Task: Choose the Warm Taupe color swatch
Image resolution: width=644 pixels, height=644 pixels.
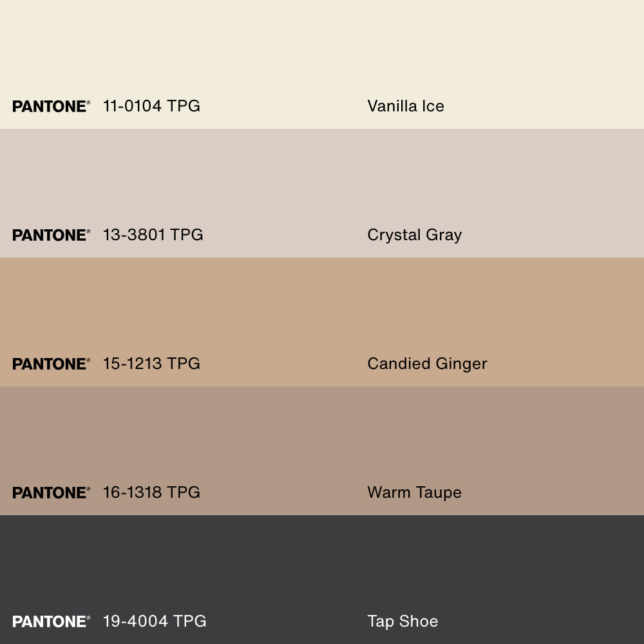Action: 322,438
